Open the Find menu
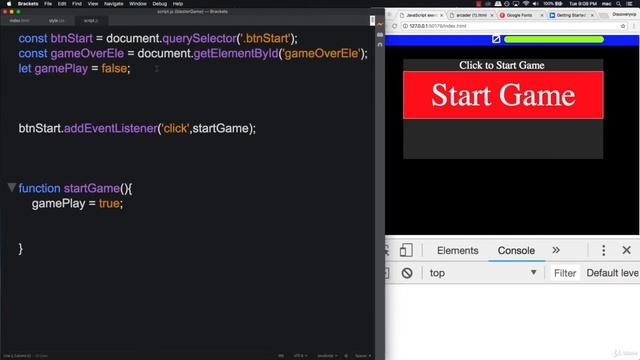Image resolution: width=640 pixels, height=360 pixels. [77, 4]
